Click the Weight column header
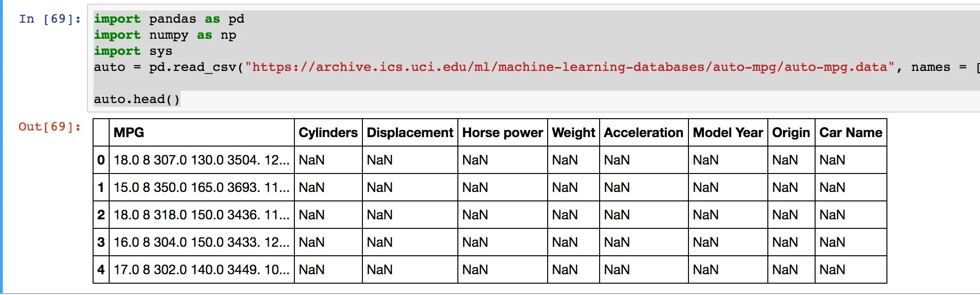980x295 pixels. (x=573, y=133)
